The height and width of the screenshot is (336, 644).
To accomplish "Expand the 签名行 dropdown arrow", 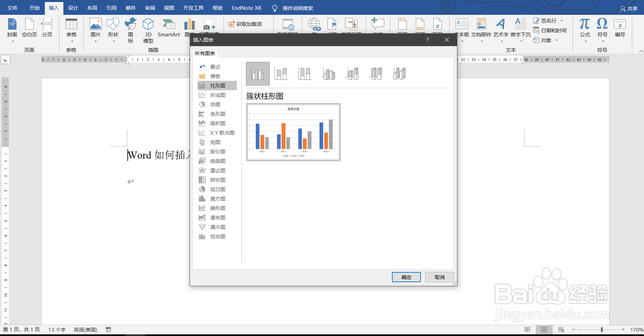I will click(x=562, y=21).
